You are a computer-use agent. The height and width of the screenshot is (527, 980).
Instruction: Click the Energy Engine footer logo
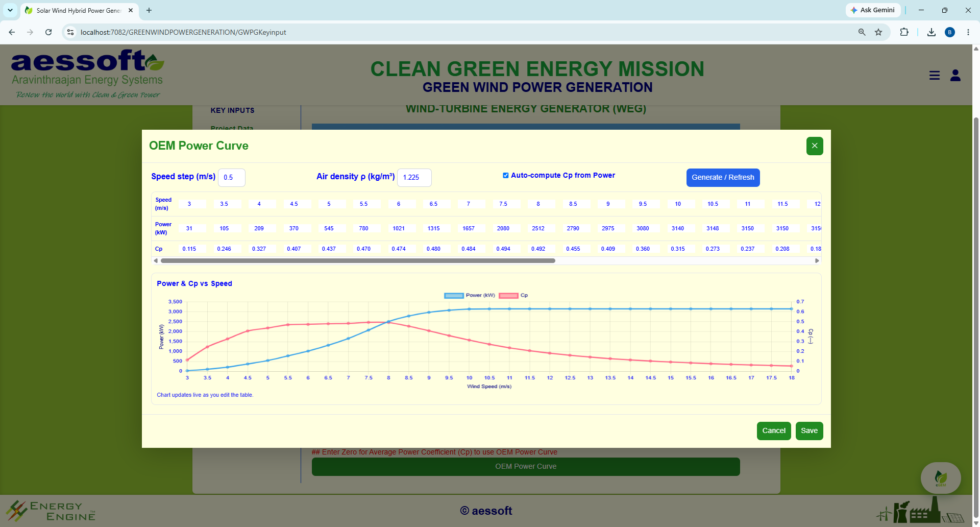point(51,511)
